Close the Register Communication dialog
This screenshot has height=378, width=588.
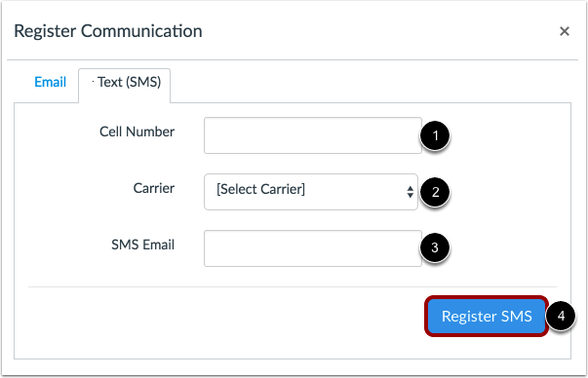click(x=565, y=31)
